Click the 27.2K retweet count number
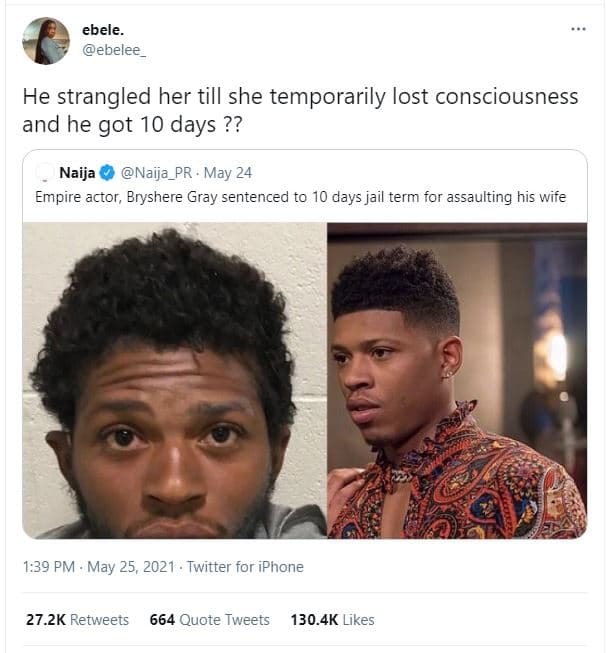Screen dimensions: 607x653 (46, 620)
